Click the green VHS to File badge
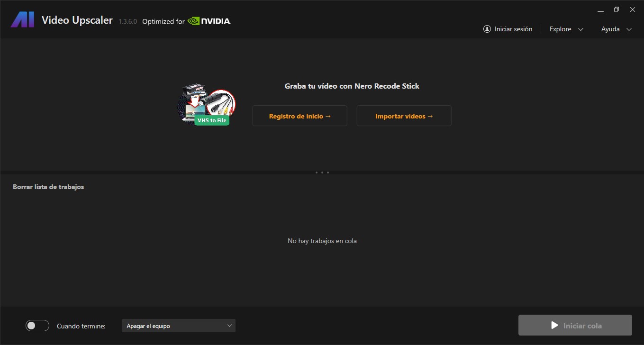 point(212,120)
